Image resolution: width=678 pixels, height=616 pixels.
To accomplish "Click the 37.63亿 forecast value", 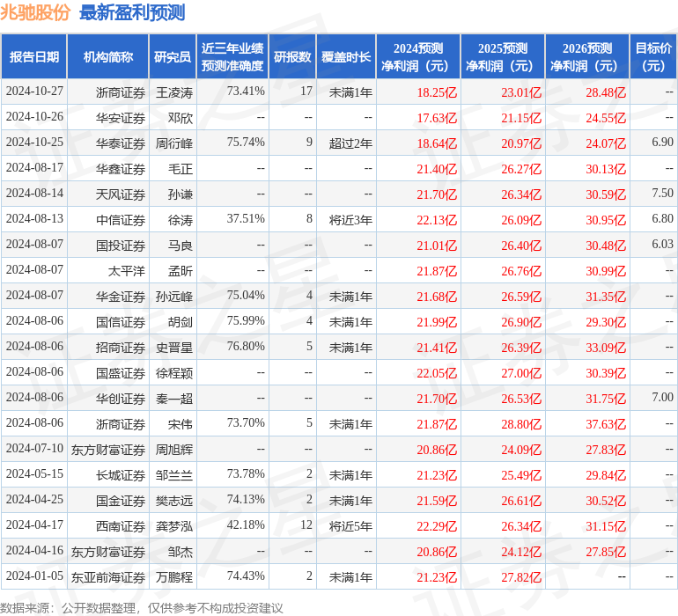I will (606, 424).
